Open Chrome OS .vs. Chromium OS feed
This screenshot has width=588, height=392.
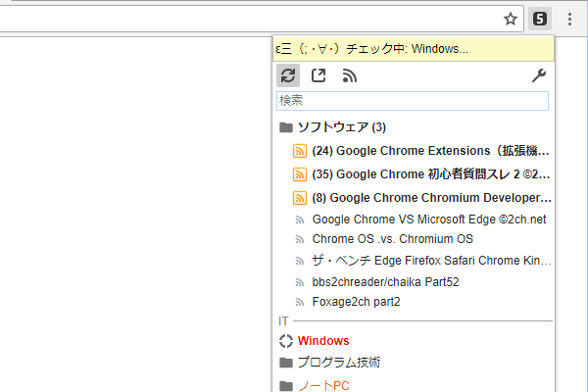(x=393, y=239)
